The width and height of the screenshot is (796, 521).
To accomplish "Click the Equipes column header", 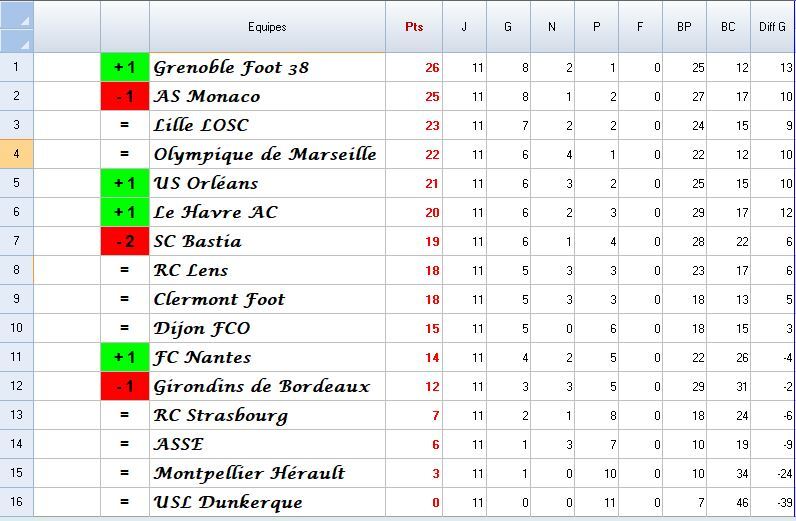I will point(267,27).
